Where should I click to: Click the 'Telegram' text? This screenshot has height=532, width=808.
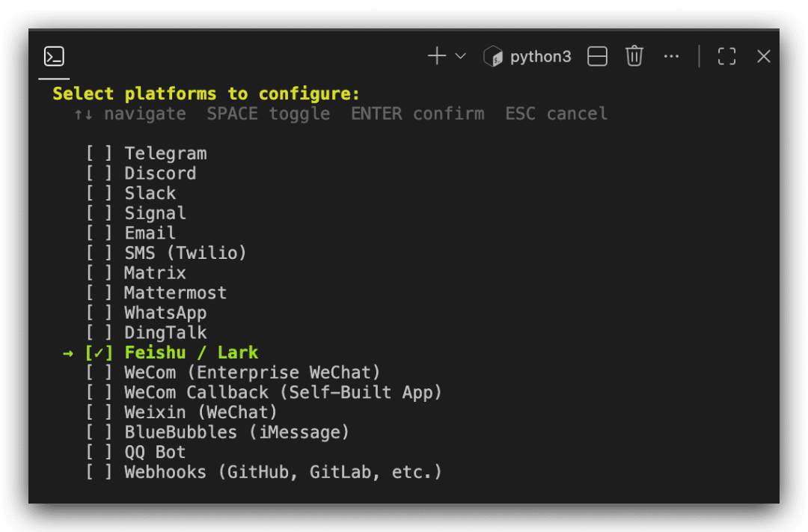pyautogui.click(x=165, y=153)
